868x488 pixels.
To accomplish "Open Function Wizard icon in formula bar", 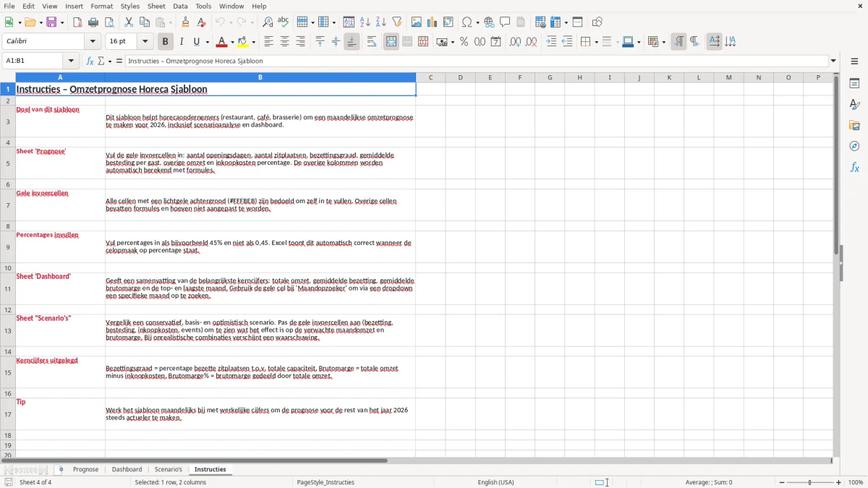I will pyautogui.click(x=90, y=61).
